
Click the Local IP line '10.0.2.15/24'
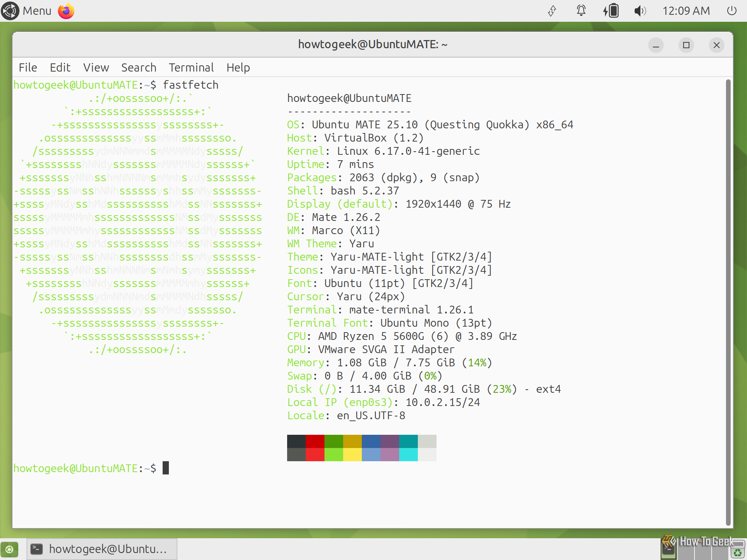(x=384, y=402)
